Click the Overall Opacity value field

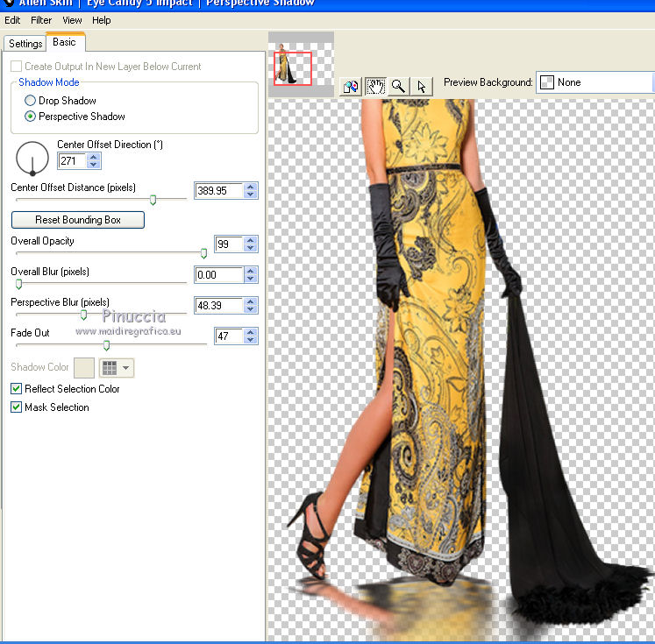click(x=229, y=244)
